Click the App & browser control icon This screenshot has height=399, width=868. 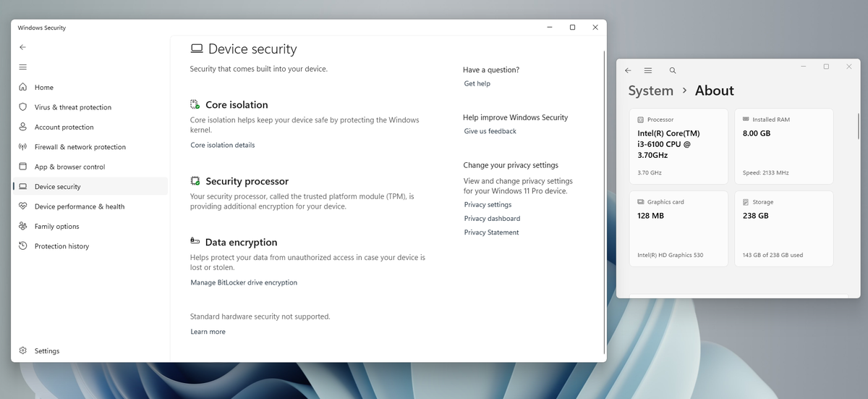coord(22,167)
